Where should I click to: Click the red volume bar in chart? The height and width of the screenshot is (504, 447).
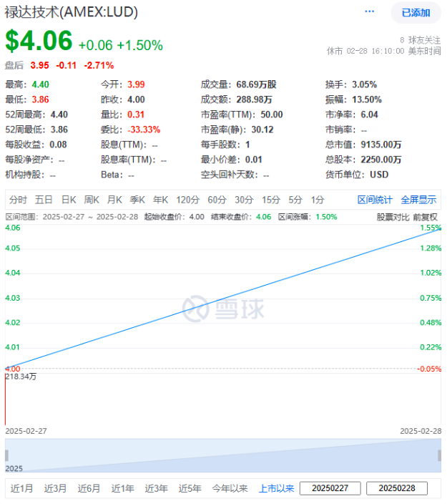[x=6, y=399]
